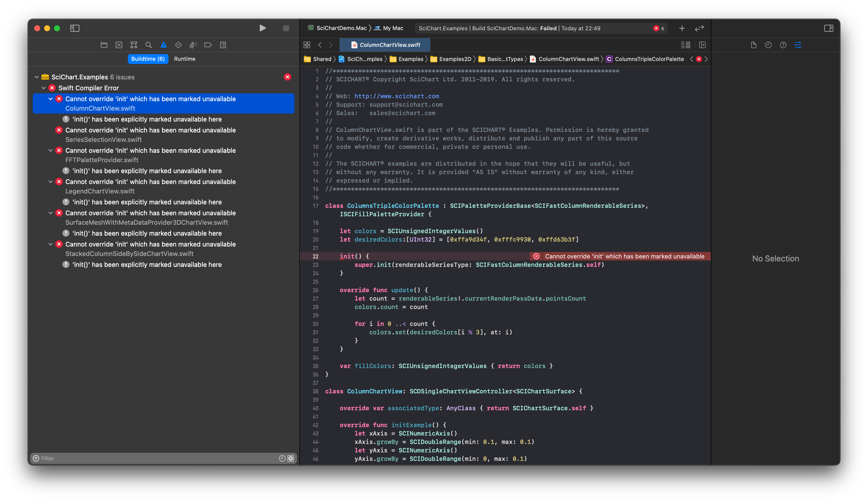Collapse the SciChart.Examples issues group
868x502 pixels.
(x=36, y=77)
